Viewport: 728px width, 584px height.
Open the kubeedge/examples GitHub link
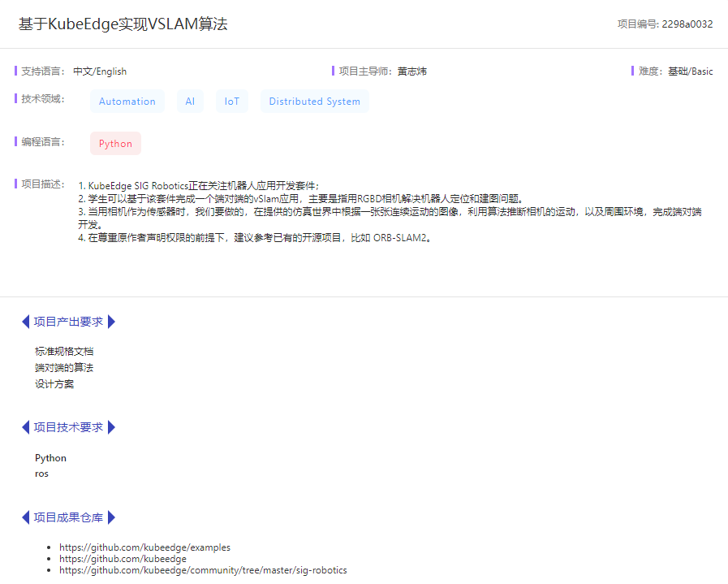click(144, 547)
